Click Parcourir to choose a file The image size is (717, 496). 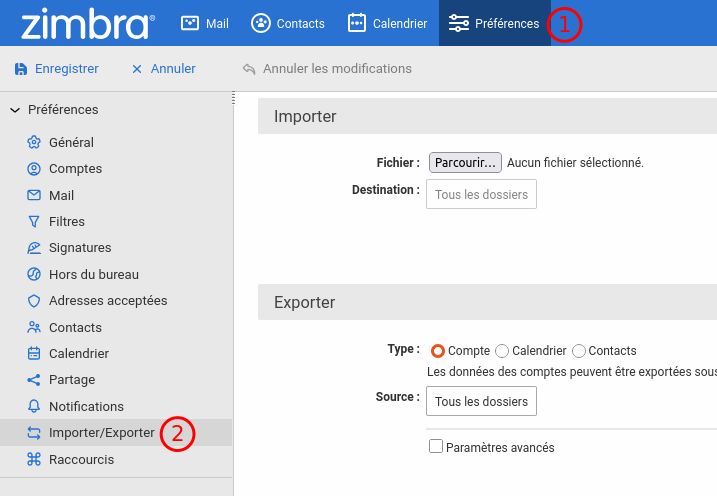[x=465, y=162]
